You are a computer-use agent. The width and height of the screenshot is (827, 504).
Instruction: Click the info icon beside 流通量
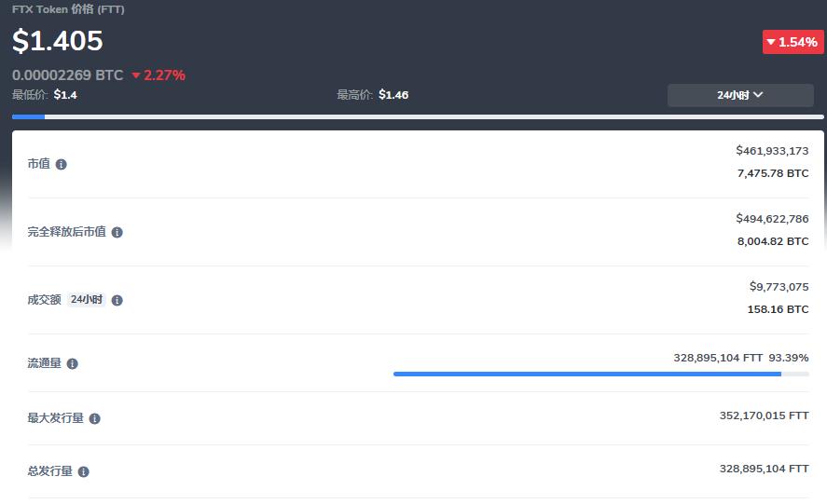click(73, 363)
